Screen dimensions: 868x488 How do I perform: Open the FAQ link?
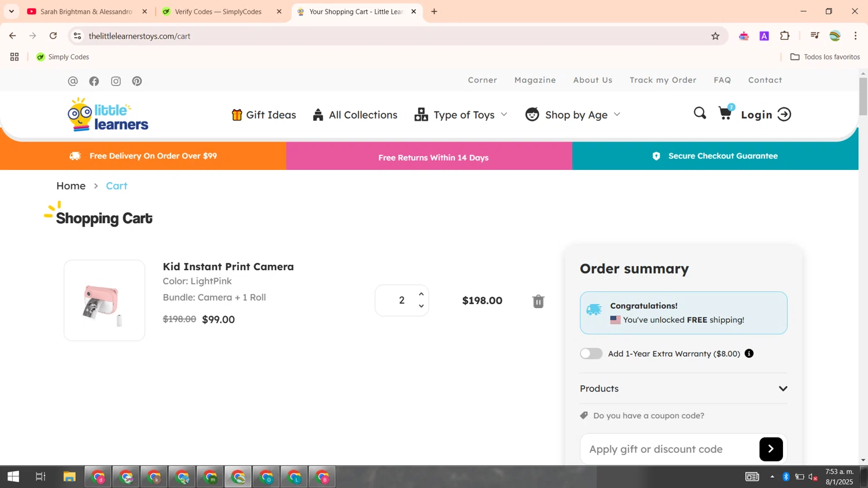coord(722,80)
